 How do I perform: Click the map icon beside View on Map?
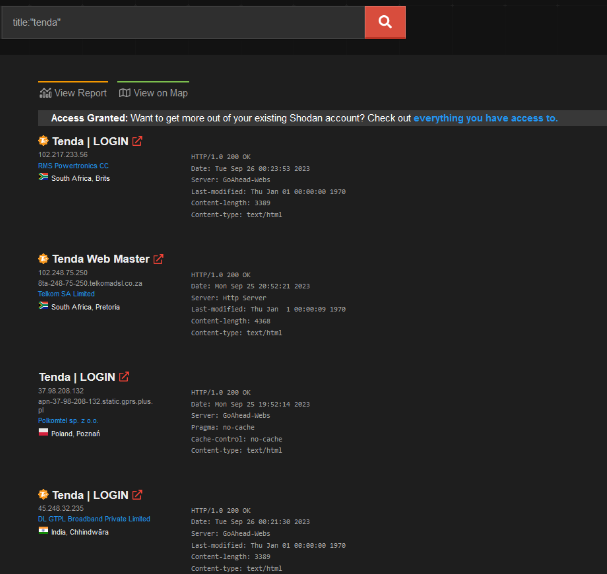pyautogui.click(x=124, y=93)
